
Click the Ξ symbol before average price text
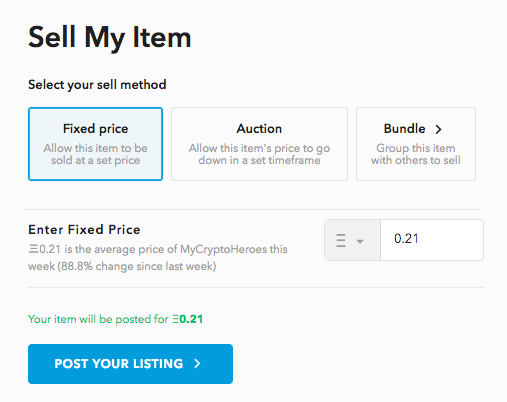click(33, 249)
